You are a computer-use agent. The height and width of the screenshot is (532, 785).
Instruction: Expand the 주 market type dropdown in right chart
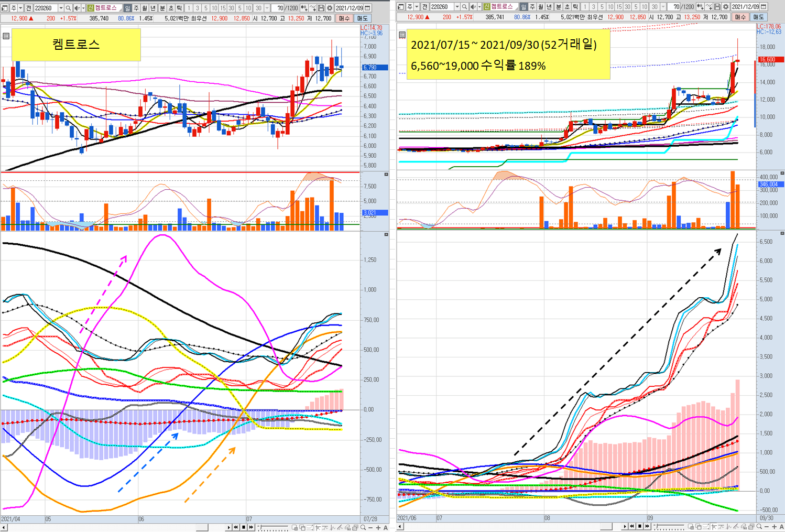click(x=417, y=7)
